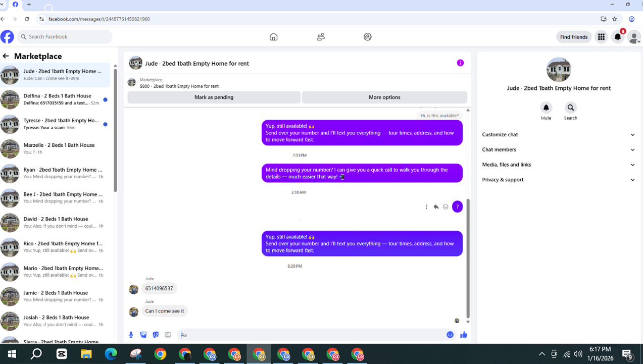
Task: Open more options for the message
Action: [426, 206]
